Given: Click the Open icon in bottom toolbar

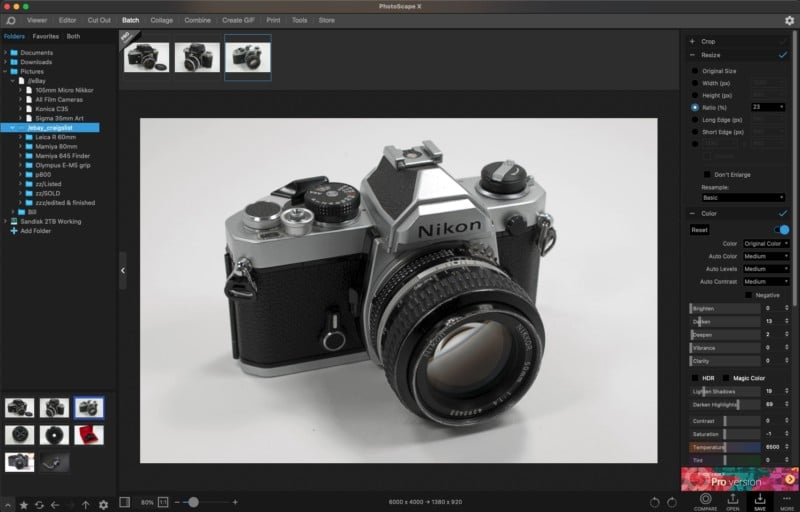Looking at the screenshot, I should [732, 499].
